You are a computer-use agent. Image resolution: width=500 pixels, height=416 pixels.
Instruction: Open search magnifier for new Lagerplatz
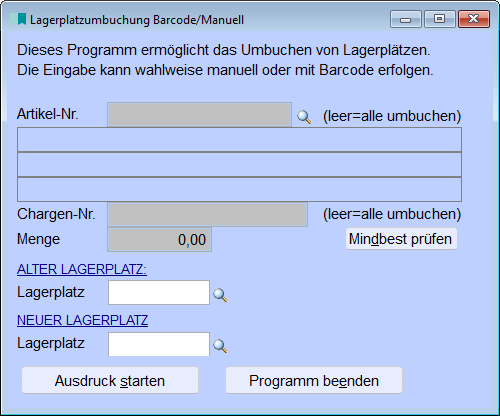tap(220, 346)
